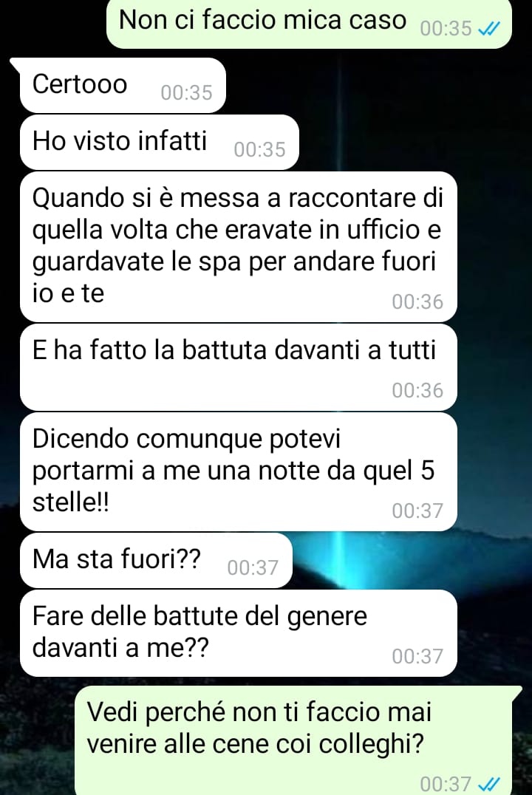Tap the 00:37 timestamp beside 'davanti a me??'
This screenshot has width=532, height=795.
tap(417, 656)
